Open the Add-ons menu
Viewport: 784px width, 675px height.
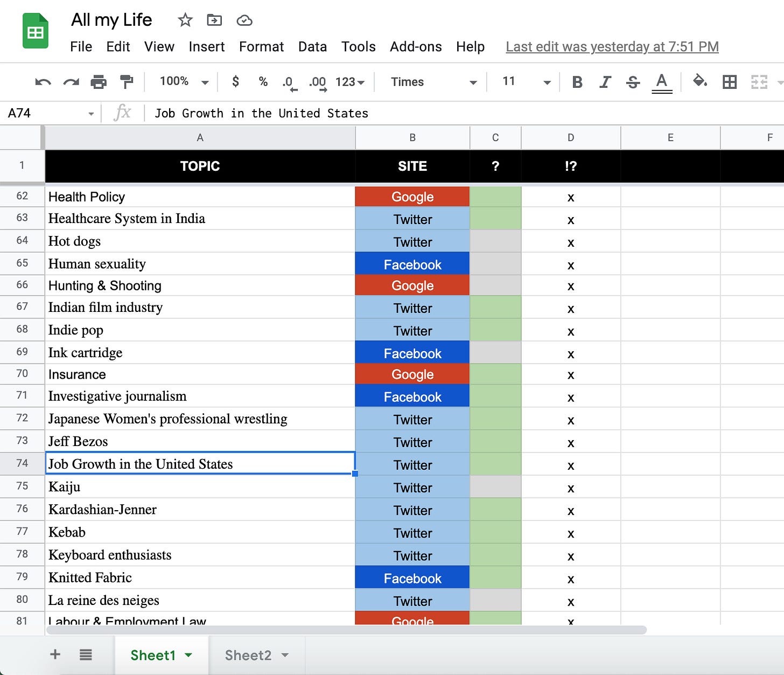(416, 47)
